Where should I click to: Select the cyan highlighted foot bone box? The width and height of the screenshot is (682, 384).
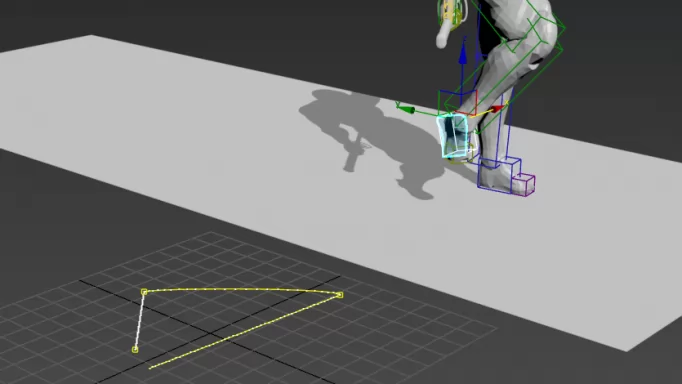pos(454,135)
